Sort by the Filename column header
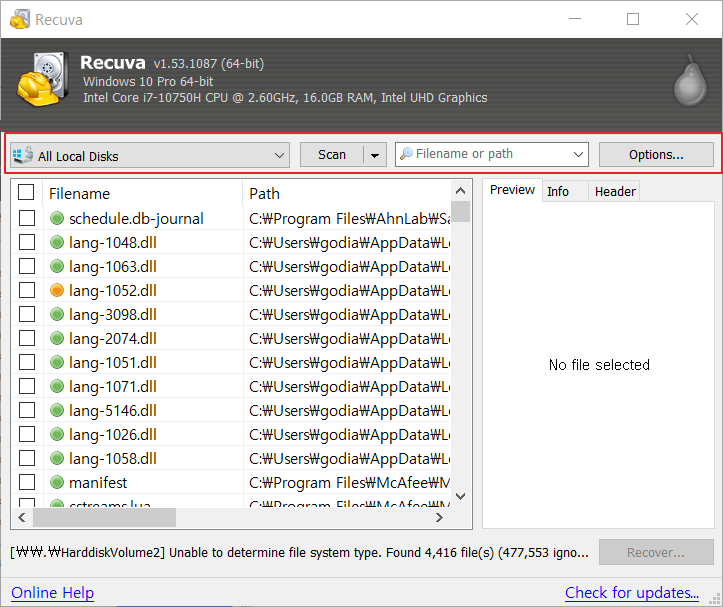The width and height of the screenshot is (723, 607). point(142,193)
